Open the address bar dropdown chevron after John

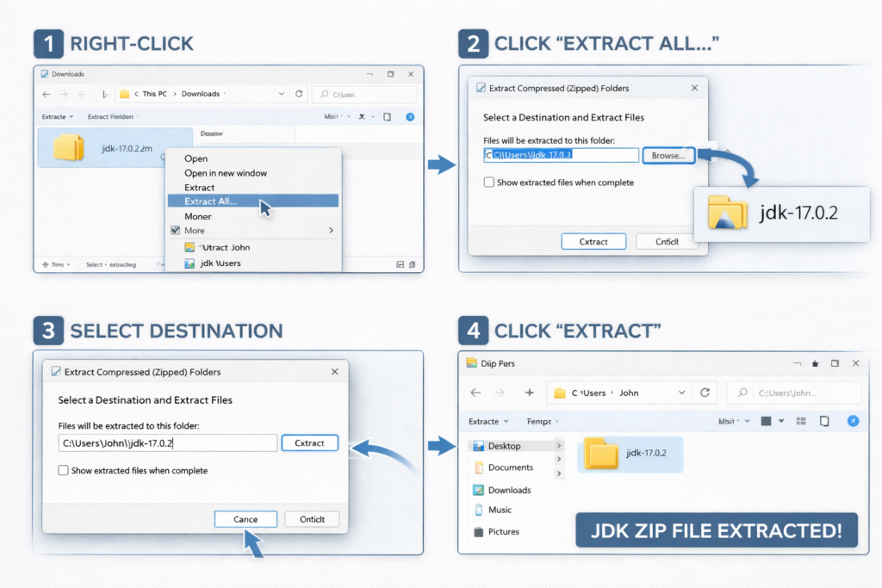[x=682, y=393]
